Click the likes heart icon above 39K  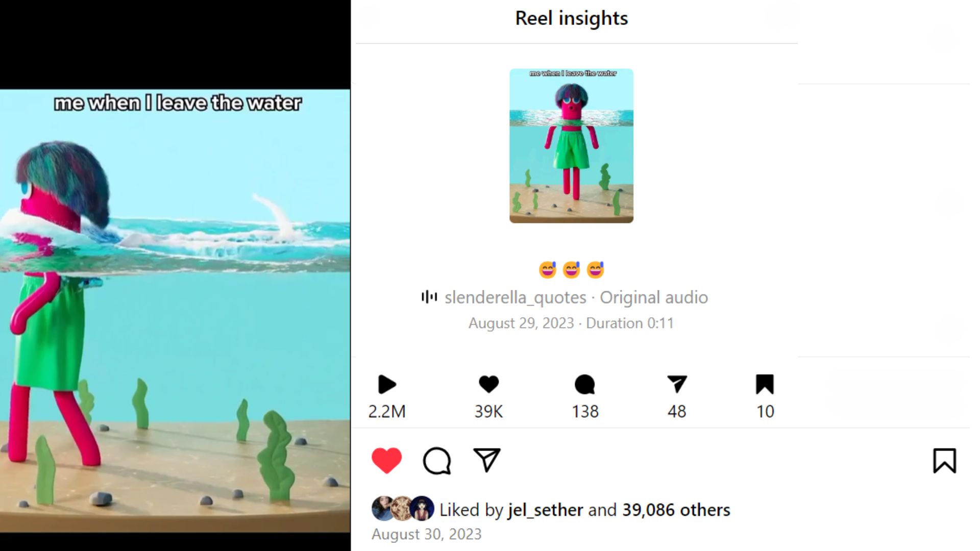(488, 384)
